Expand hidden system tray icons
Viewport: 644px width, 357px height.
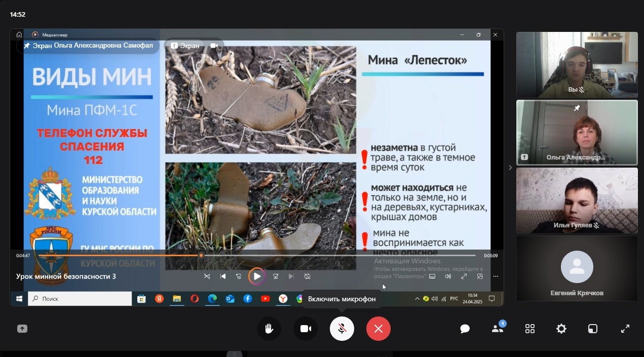[x=417, y=299]
